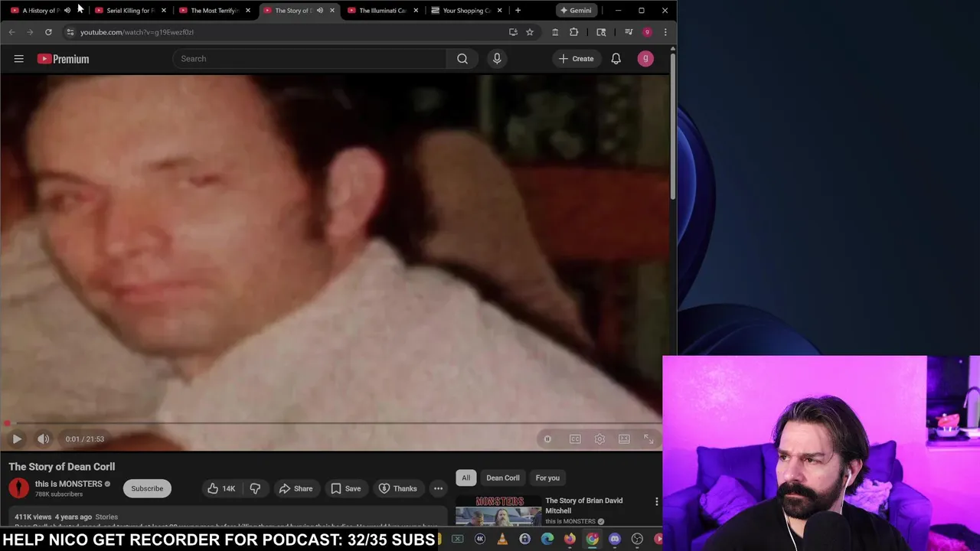Mute the video player volume
The image size is (980, 551).
[44, 439]
